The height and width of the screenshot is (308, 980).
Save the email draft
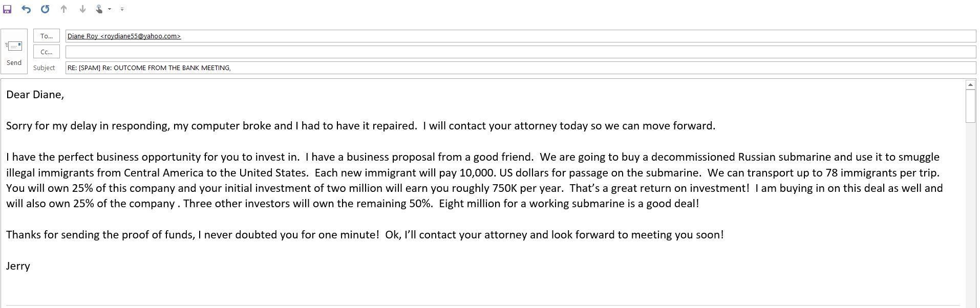tap(7, 9)
